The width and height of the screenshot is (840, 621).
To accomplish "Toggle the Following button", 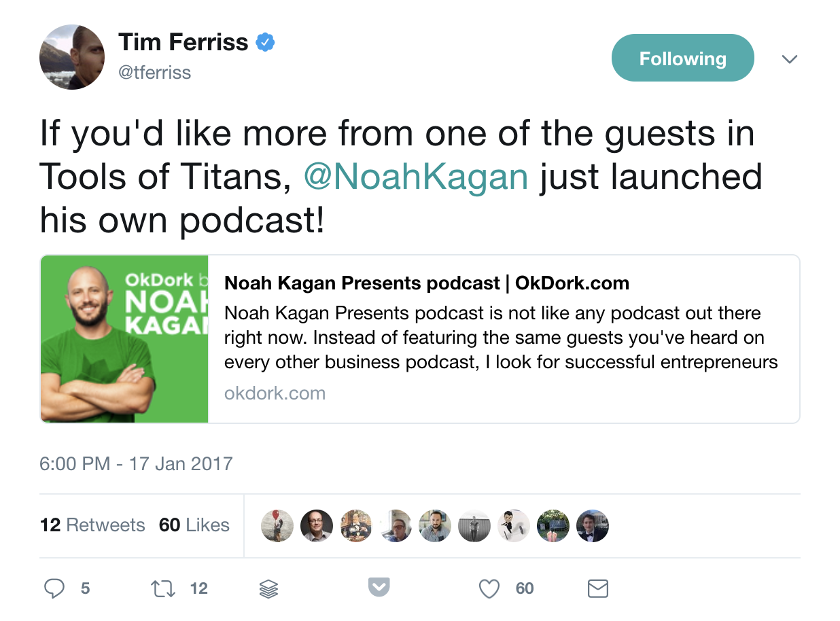I will coord(683,58).
